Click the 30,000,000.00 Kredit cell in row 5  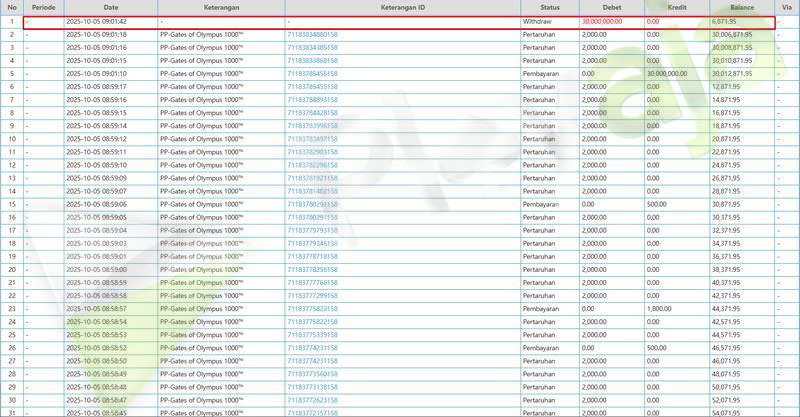(x=670, y=73)
